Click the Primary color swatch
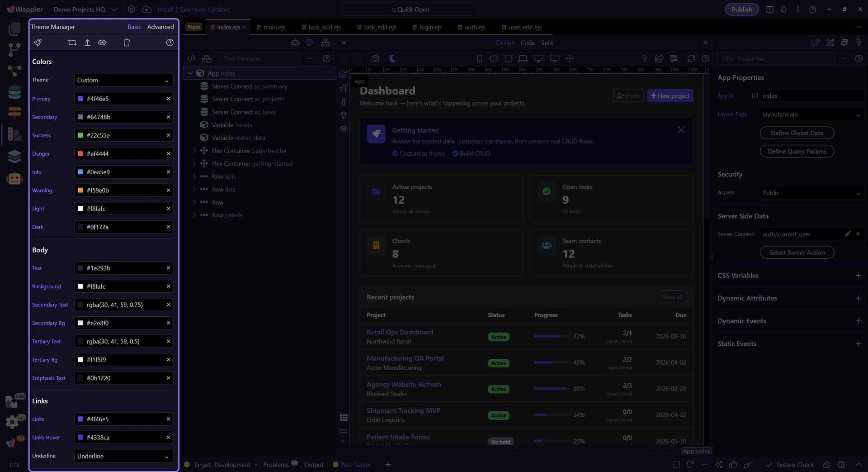Image resolution: width=868 pixels, height=472 pixels. 80,99
